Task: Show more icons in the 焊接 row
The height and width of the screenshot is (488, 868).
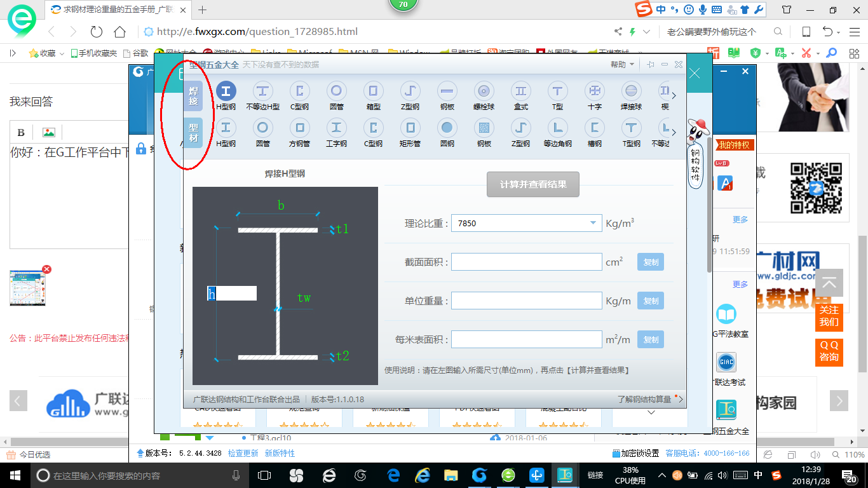Action: 674,96
